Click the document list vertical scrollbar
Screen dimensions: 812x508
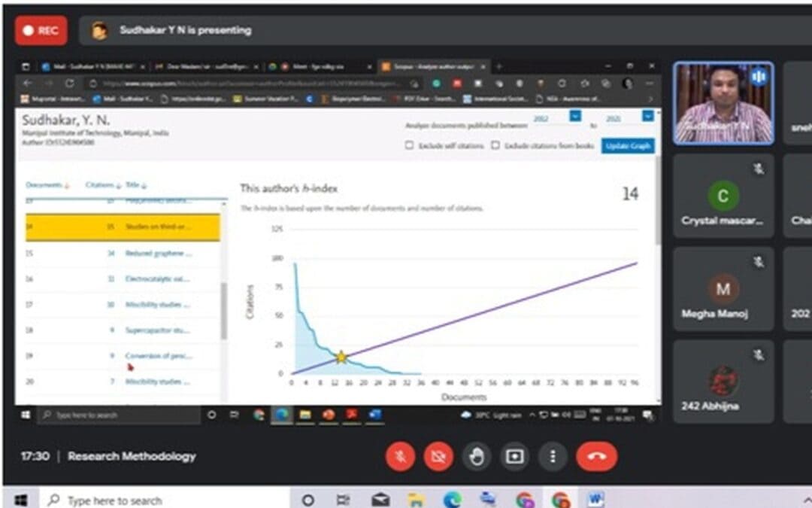pyautogui.click(x=223, y=309)
